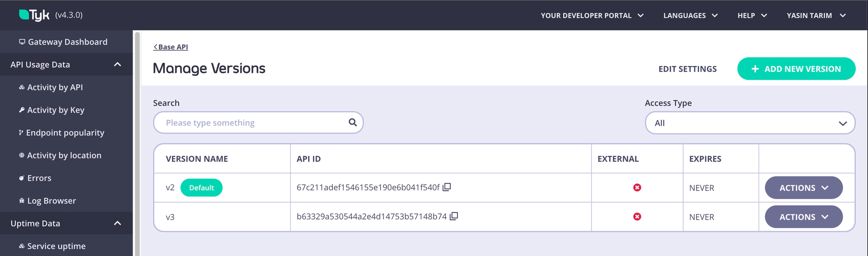Click the red external indicator for v3
Screen dimensions: 868x256
pos(637,217)
